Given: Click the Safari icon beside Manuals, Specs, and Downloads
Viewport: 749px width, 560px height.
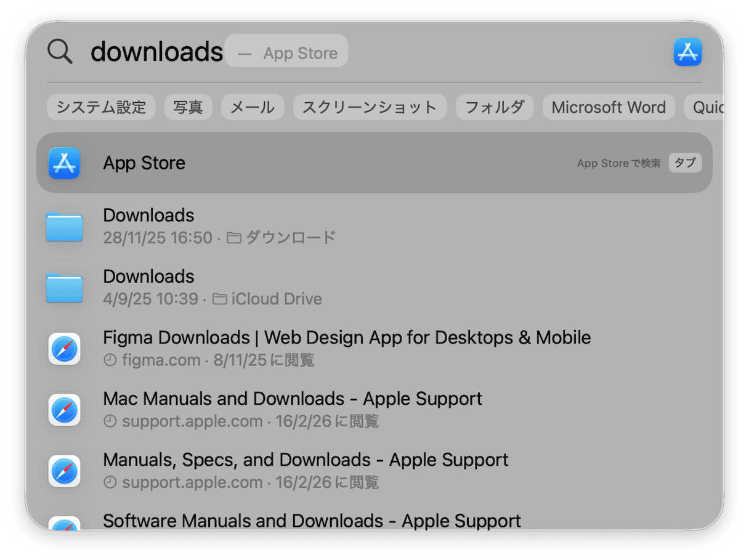Looking at the screenshot, I should click(65, 471).
